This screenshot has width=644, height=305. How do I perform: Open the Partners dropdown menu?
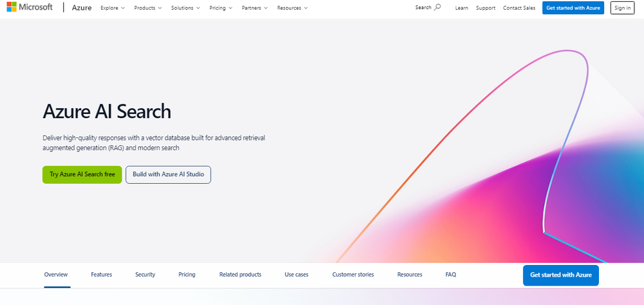click(x=254, y=8)
